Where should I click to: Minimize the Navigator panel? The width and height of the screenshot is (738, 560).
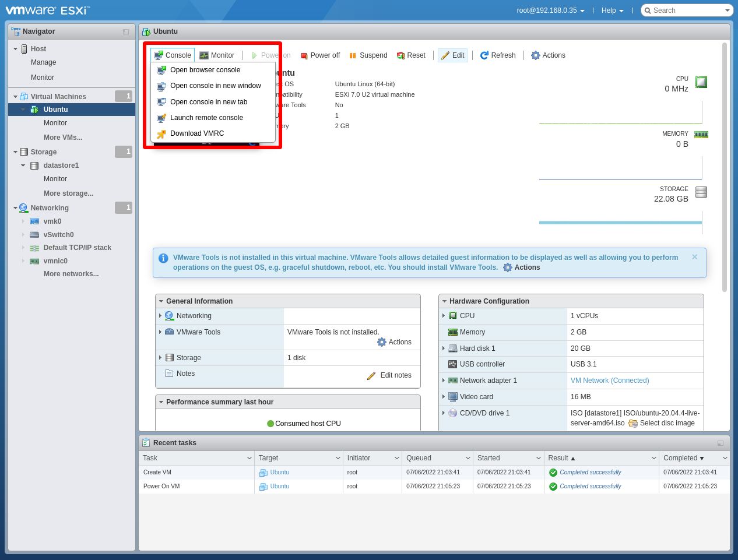pos(126,31)
